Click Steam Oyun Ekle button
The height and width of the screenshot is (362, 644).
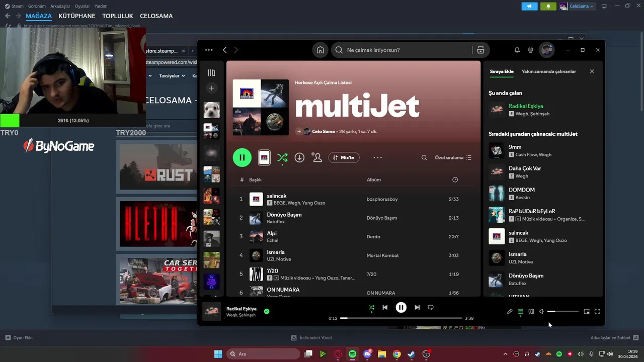tap(19, 338)
